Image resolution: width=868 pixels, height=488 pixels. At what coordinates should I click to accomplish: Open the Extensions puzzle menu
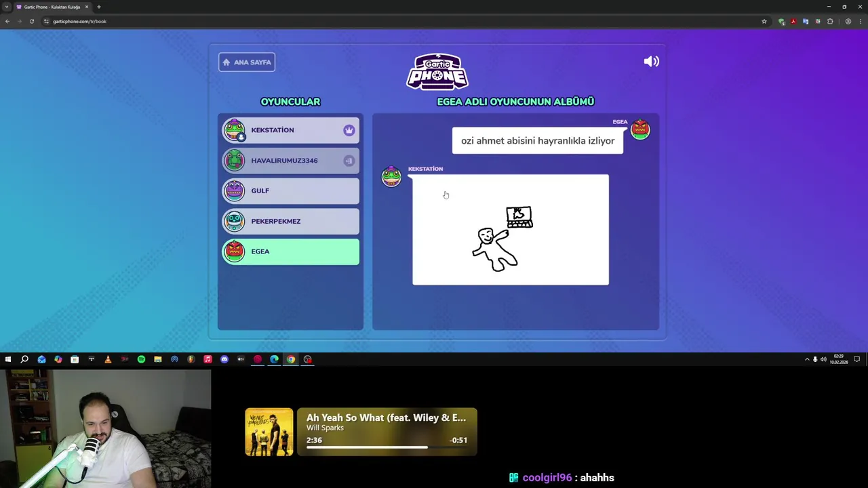[x=830, y=21]
